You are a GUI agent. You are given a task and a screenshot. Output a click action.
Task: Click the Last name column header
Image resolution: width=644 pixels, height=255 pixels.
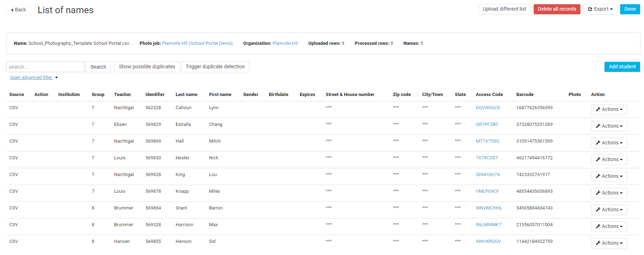point(186,95)
